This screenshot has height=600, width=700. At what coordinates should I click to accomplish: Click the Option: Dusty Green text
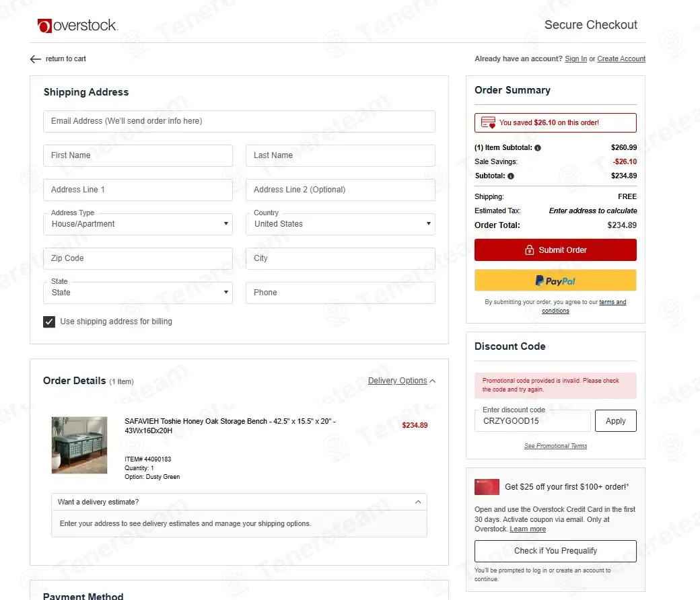[x=152, y=478]
